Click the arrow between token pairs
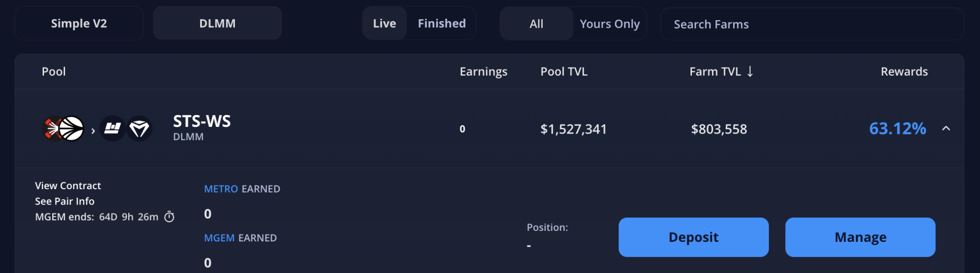 click(93, 130)
